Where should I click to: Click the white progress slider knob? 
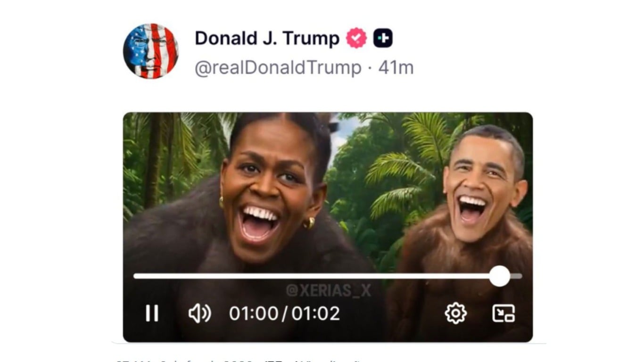[500, 276]
